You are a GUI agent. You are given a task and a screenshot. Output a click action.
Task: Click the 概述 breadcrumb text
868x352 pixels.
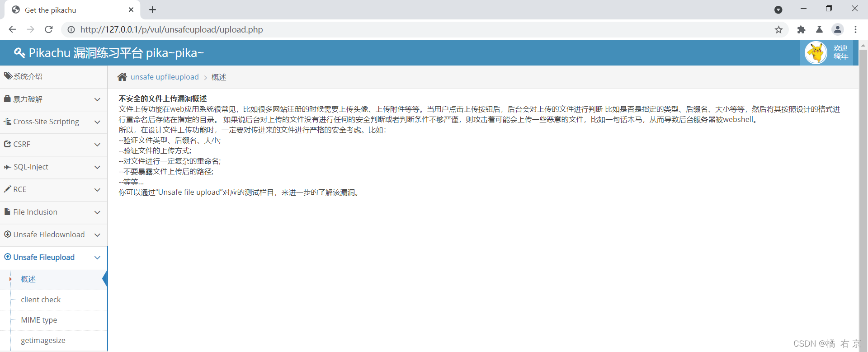219,77
